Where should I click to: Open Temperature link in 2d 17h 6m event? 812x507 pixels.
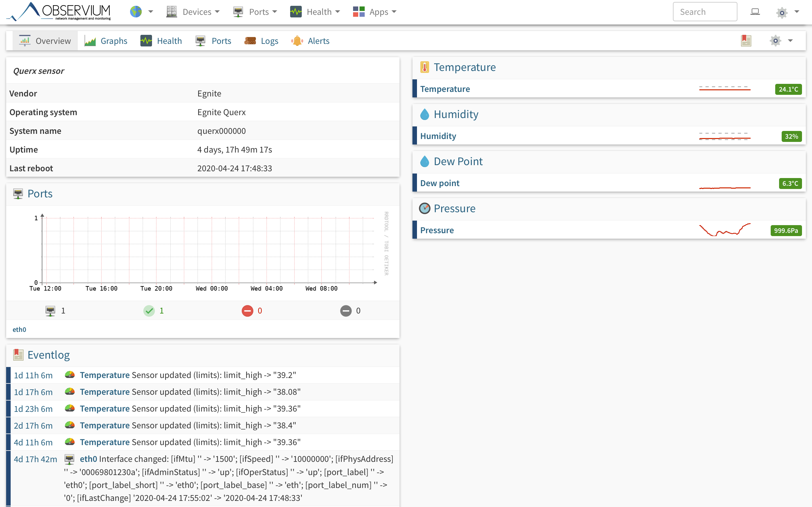(105, 425)
